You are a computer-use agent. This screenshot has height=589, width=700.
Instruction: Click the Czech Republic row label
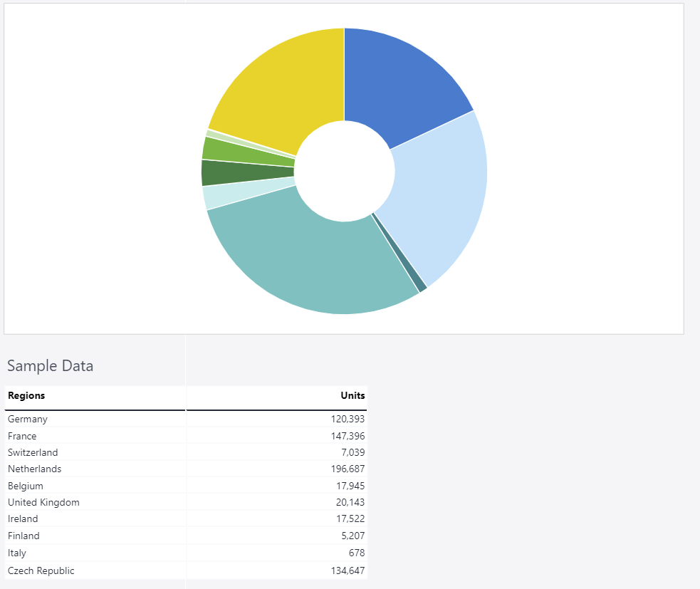41,570
